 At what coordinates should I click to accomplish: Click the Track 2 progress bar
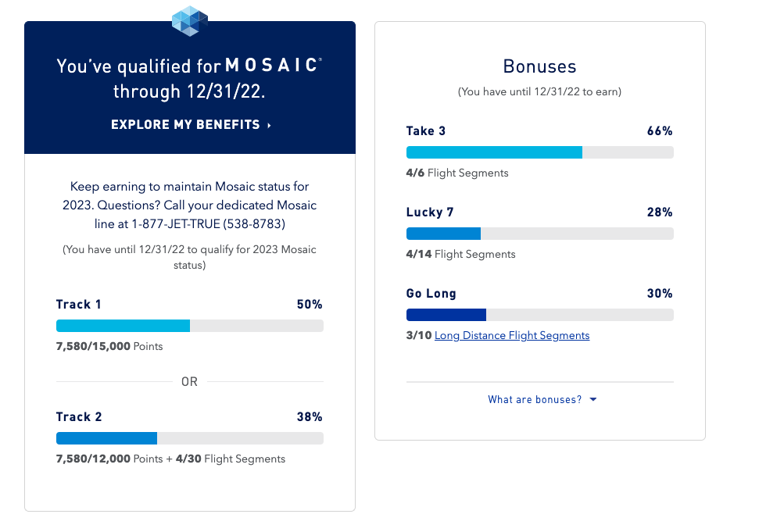[x=190, y=438]
